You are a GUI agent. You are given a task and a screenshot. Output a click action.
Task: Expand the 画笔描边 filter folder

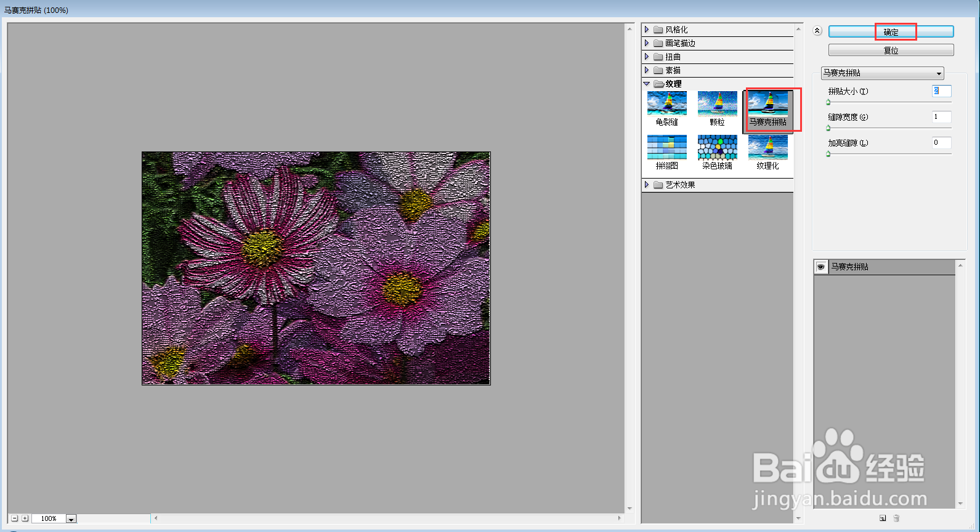[x=647, y=43]
